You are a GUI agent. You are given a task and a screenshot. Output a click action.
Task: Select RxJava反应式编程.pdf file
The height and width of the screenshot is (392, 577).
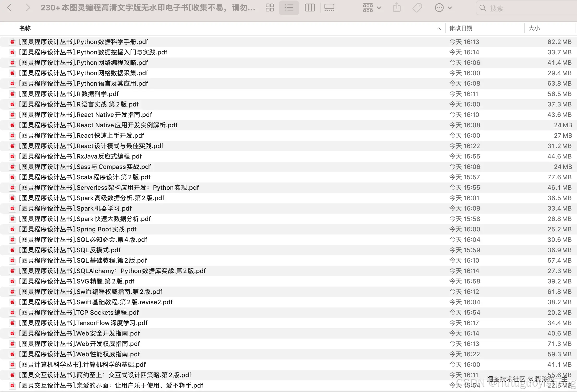(80, 156)
